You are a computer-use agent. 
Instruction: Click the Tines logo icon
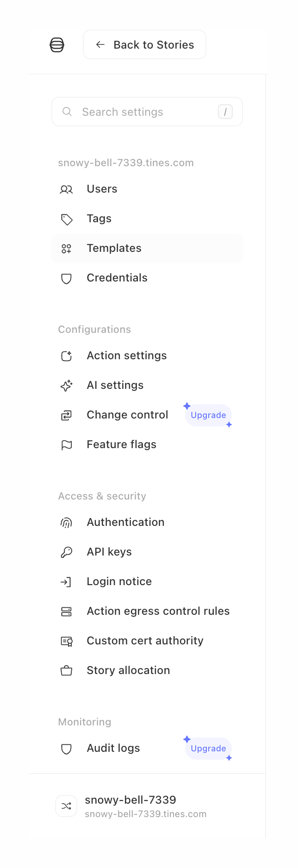pos(56,44)
